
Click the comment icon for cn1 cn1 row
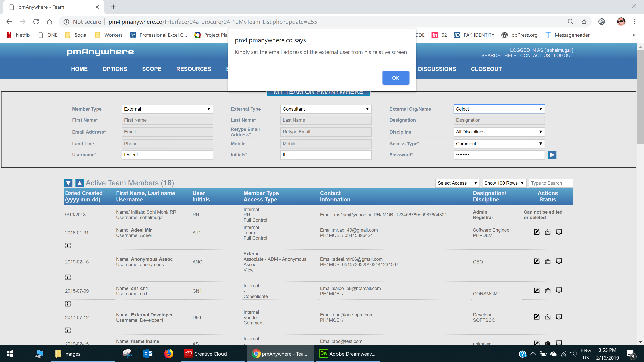tap(559, 290)
